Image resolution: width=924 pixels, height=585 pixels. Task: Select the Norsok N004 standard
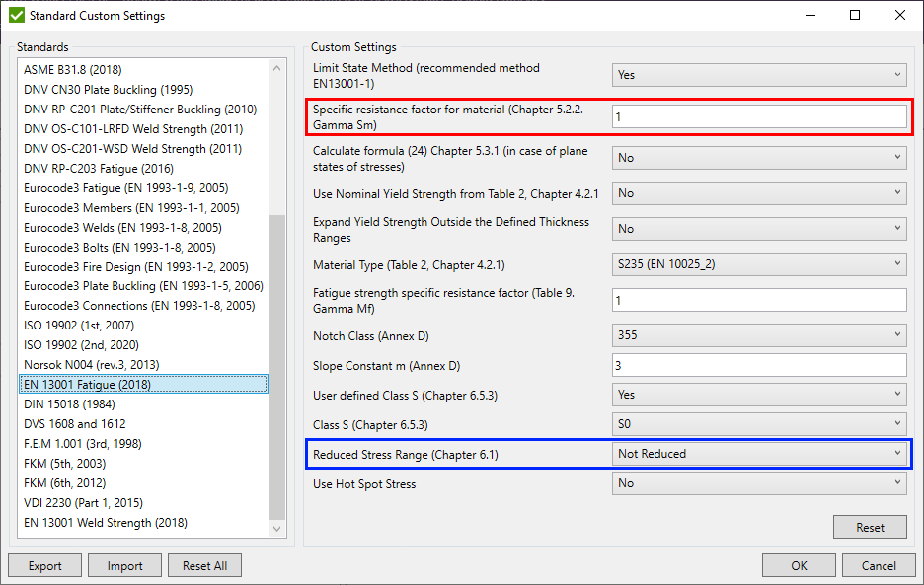click(x=89, y=365)
